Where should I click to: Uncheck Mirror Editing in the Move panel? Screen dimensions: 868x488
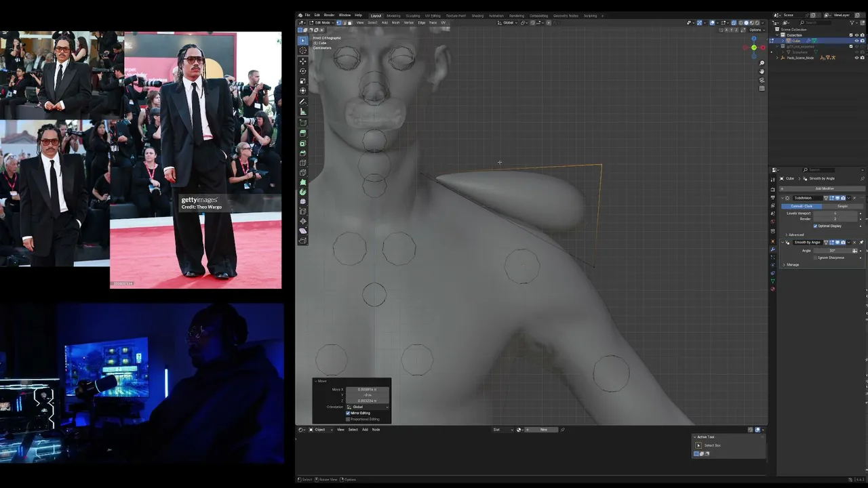point(348,413)
